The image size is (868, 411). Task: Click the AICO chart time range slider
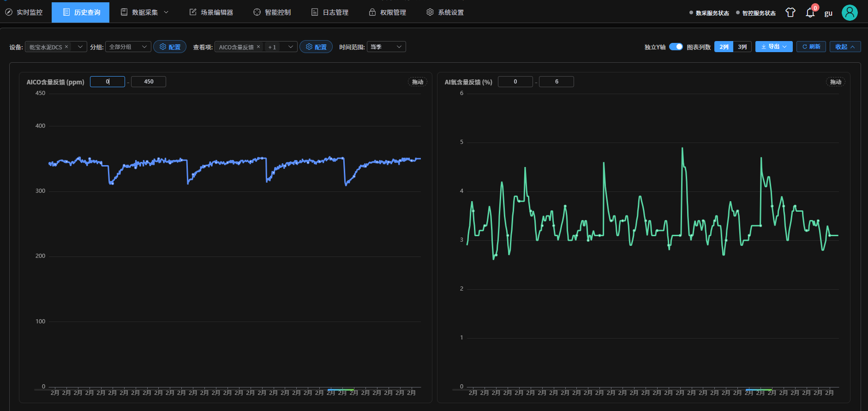click(341, 390)
